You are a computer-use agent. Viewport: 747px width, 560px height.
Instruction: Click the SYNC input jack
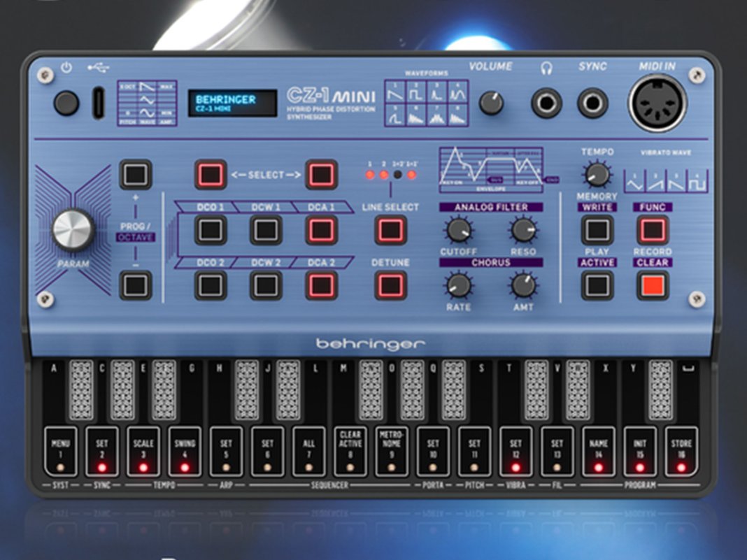coord(592,103)
